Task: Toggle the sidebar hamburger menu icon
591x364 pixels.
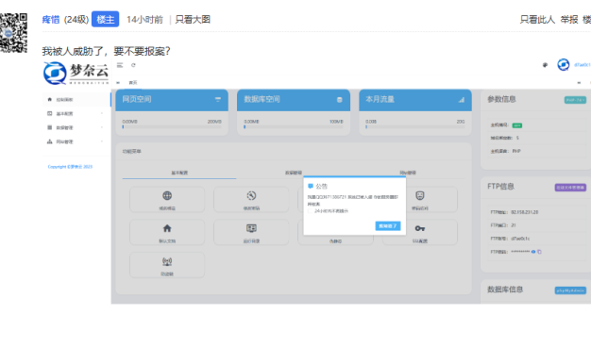Action: click(x=120, y=65)
